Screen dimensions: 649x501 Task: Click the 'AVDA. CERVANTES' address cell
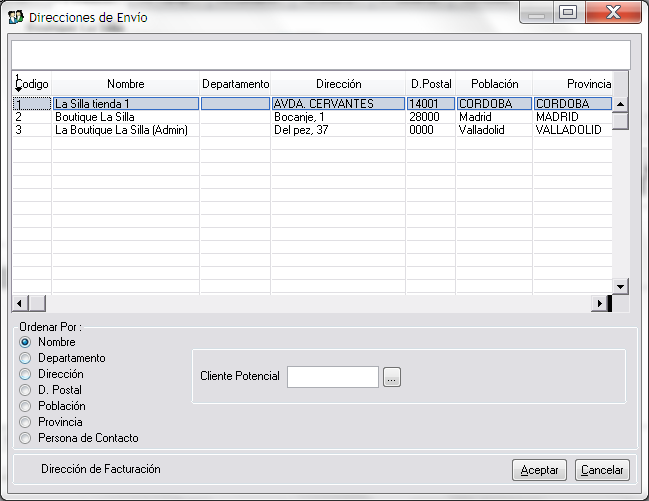click(339, 104)
